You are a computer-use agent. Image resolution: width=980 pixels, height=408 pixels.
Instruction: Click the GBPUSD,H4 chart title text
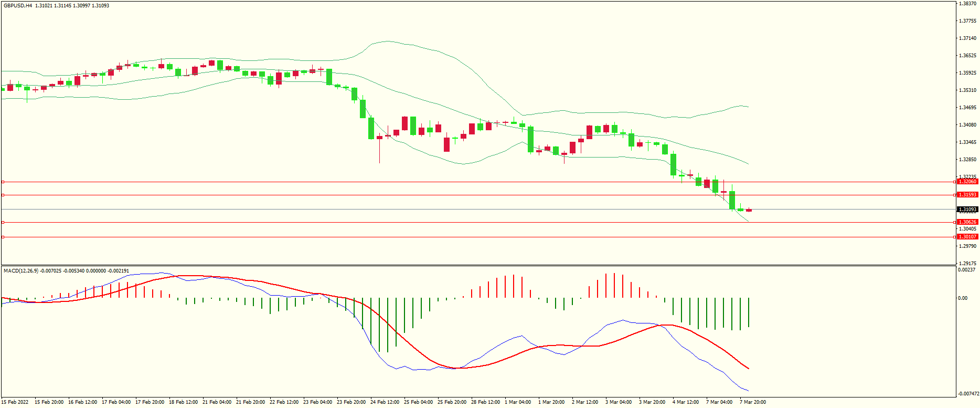click(18, 6)
